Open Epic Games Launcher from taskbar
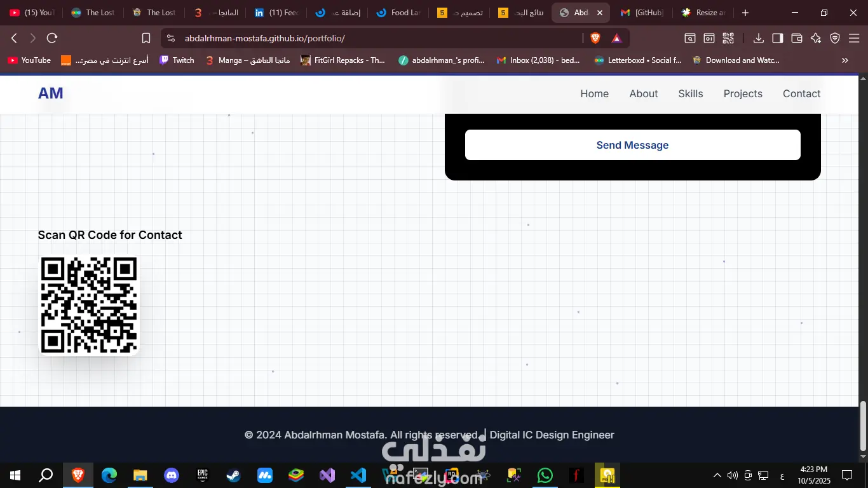 click(202, 475)
